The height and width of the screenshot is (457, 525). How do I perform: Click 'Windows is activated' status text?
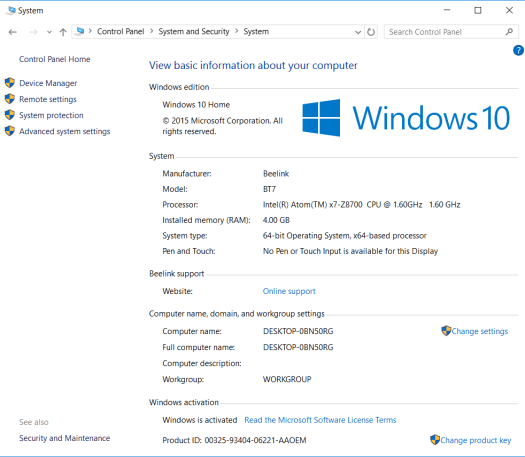coord(200,420)
